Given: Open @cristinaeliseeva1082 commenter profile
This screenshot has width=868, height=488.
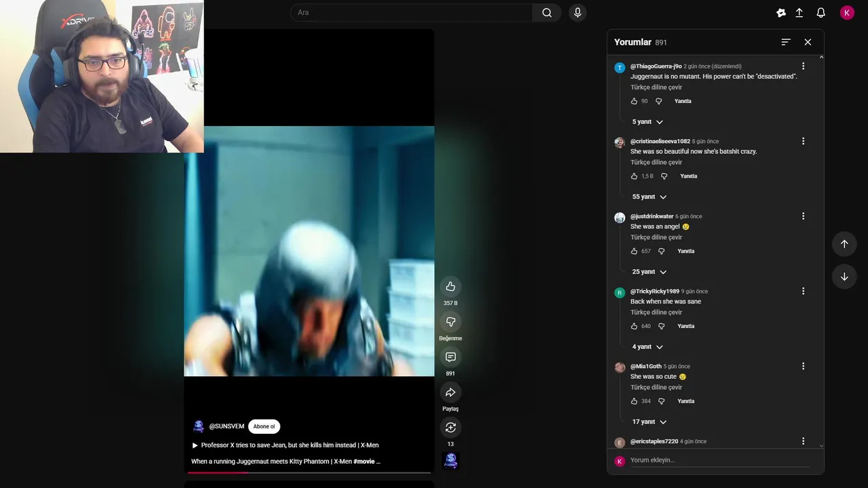Looking at the screenshot, I should coord(660,142).
